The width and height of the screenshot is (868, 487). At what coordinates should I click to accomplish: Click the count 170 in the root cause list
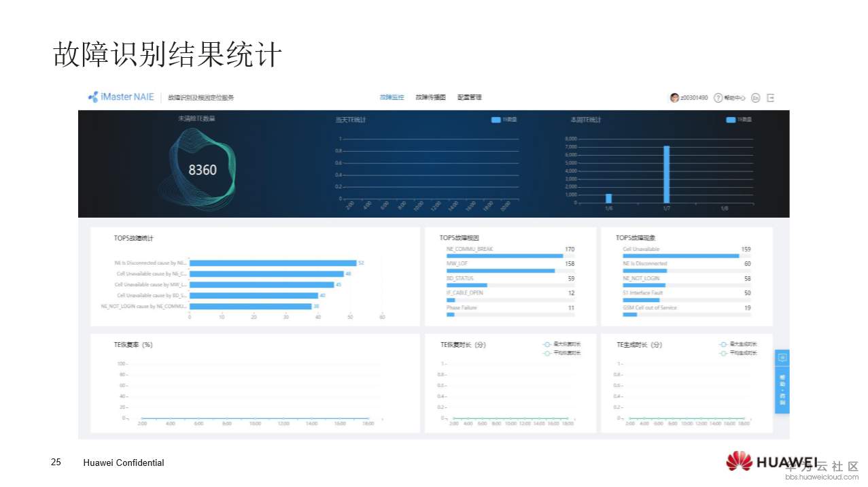(570, 250)
